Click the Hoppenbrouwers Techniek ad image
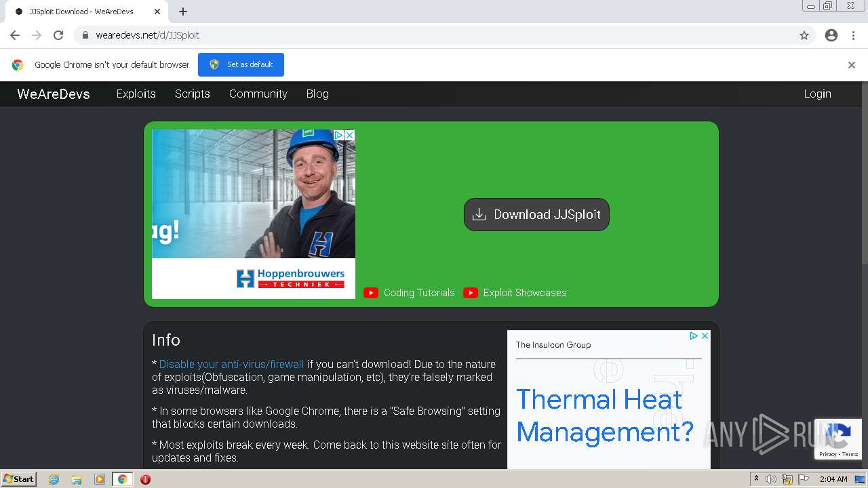868x488 pixels. click(x=254, y=213)
